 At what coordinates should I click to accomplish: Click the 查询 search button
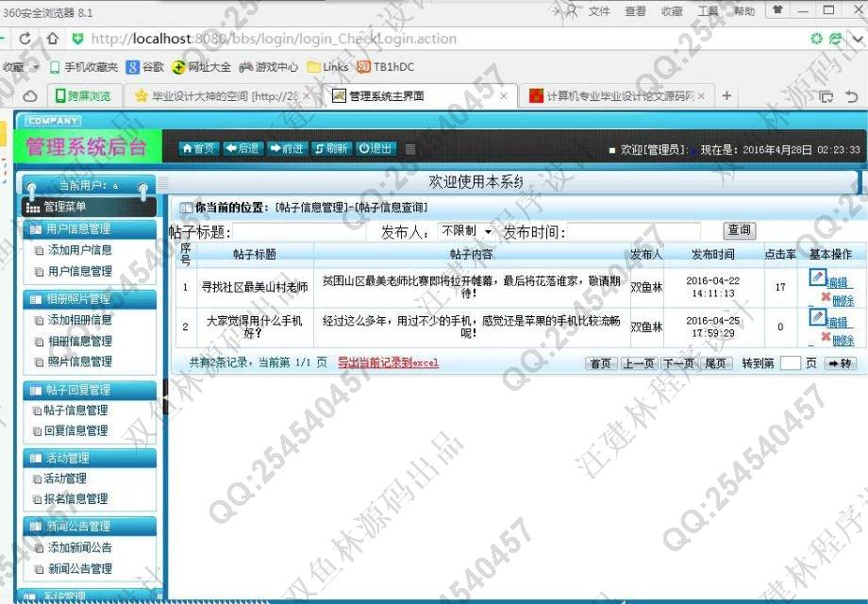tap(739, 230)
